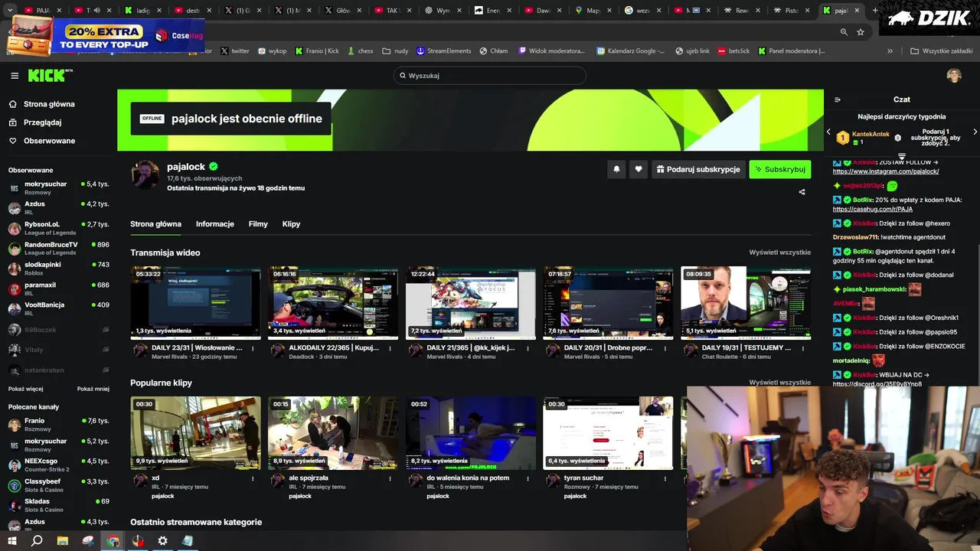Open new browser tab
The width and height of the screenshot is (980, 551).
(x=875, y=11)
